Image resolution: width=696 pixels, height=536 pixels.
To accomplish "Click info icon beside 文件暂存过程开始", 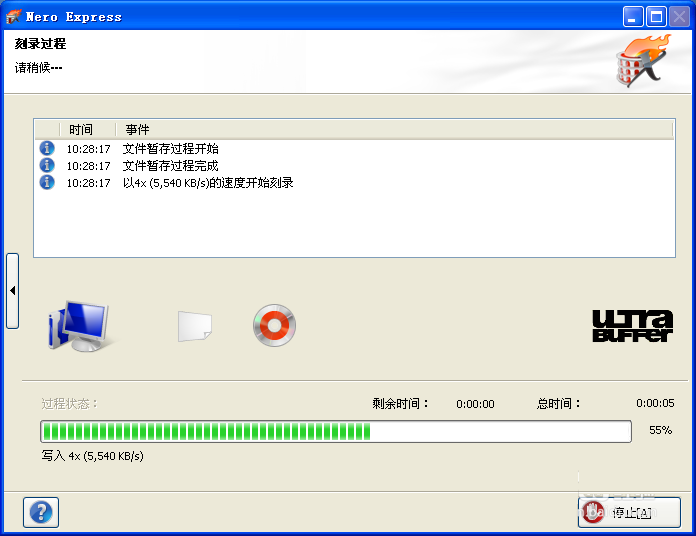I will click(x=46, y=148).
